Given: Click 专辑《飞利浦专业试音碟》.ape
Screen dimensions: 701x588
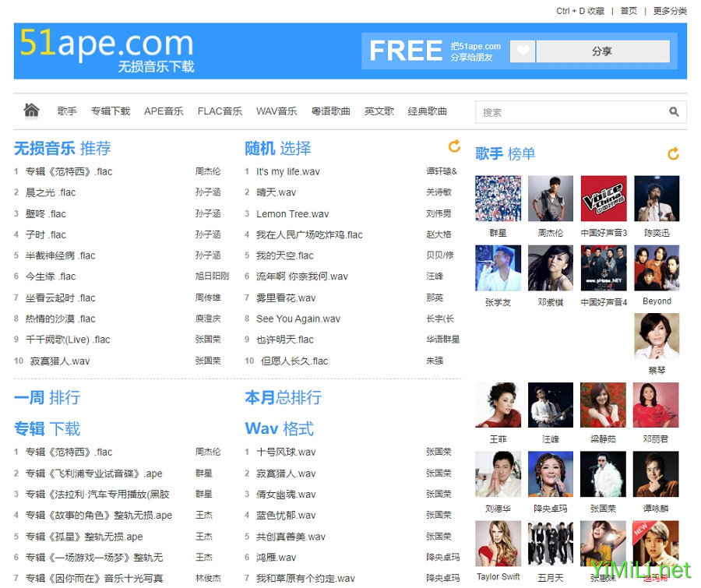Looking at the screenshot, I should (x=94, y=473).
